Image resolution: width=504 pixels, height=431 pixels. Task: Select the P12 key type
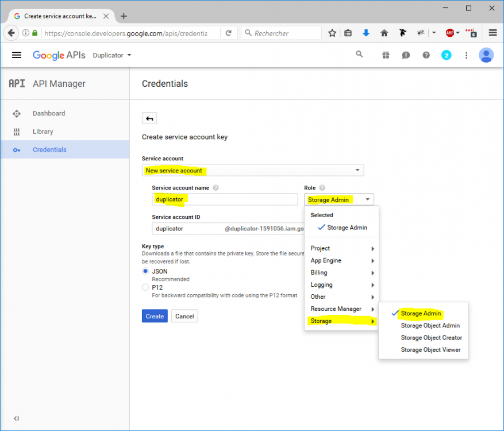coord(145,287)
